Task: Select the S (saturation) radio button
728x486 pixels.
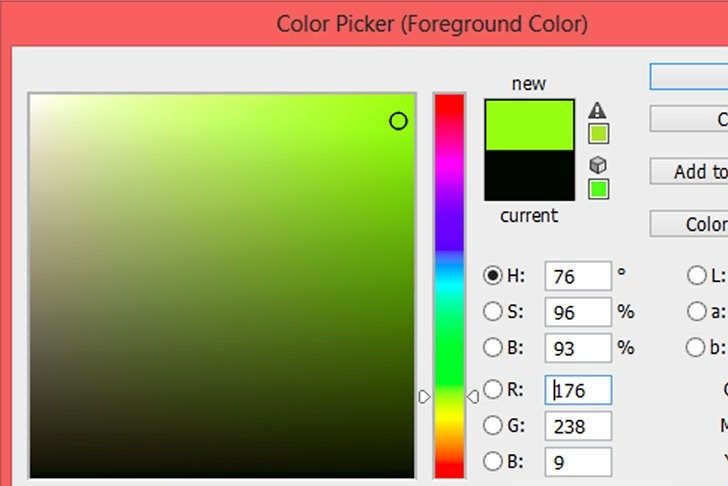Action: [492, 312]
